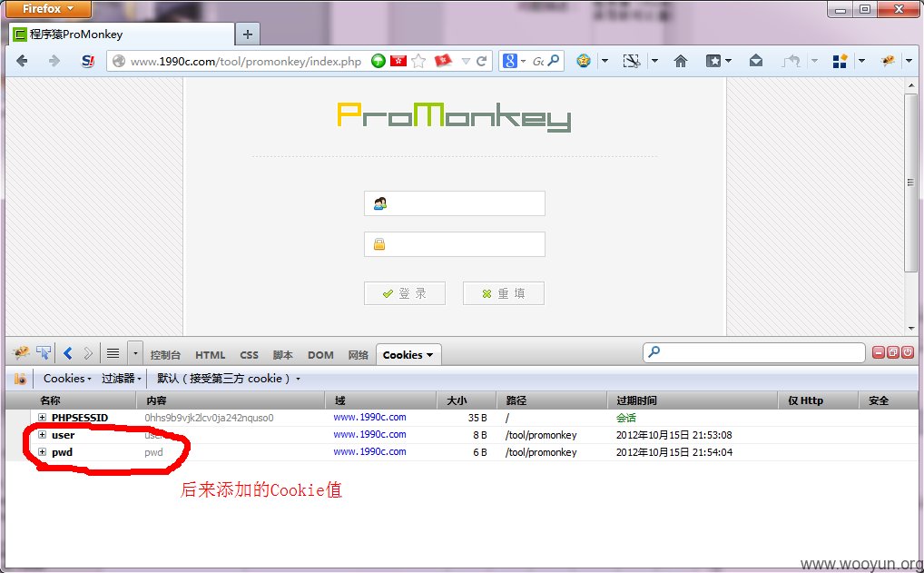Bookmark page with the star icon

pyautogui.click(x=418, y=61)
